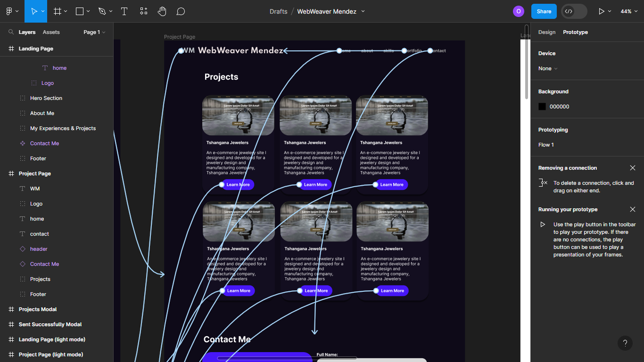Select the Comment tool
Viewport: 644px width, 362px height.
click(x=181, y=11)
